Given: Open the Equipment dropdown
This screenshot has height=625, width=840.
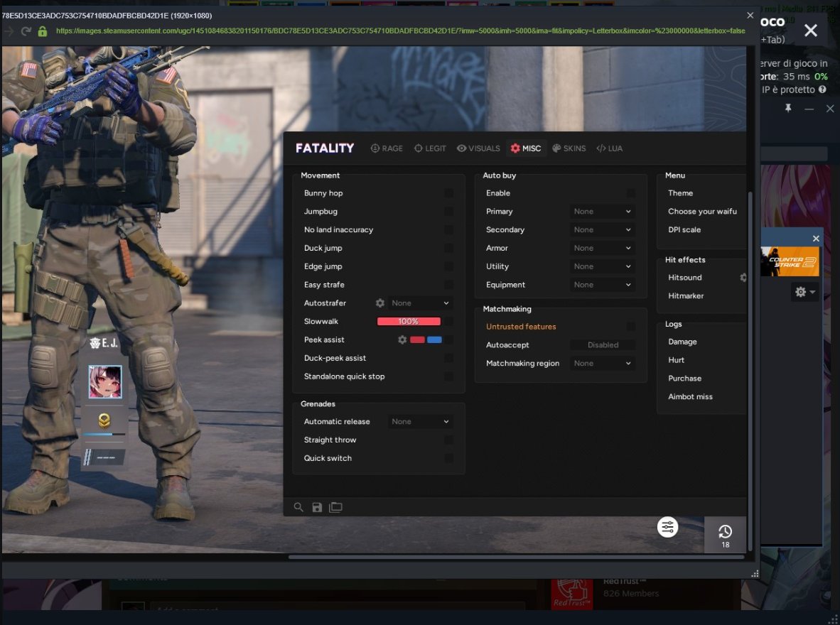Looking at the screenshot, I should (603, 285).
